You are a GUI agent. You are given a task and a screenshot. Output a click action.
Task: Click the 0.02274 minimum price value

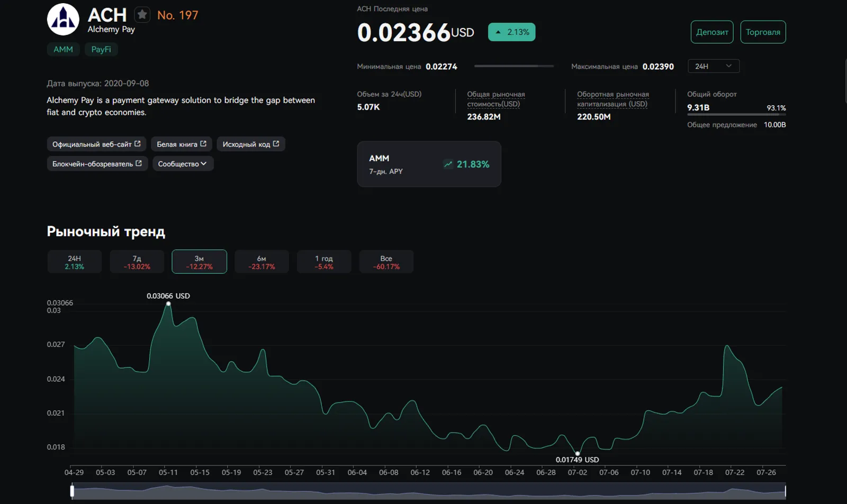tap(441, 67)
